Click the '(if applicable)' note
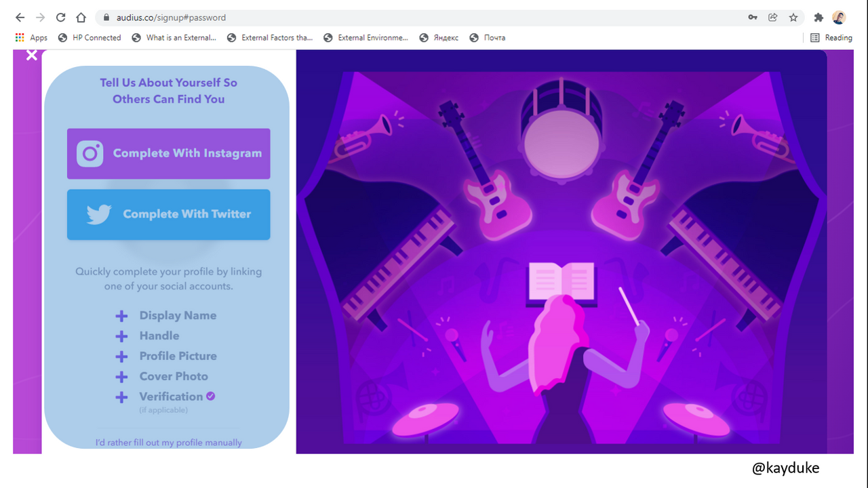This screenshot has width=868, height=488. pos(163,410)
